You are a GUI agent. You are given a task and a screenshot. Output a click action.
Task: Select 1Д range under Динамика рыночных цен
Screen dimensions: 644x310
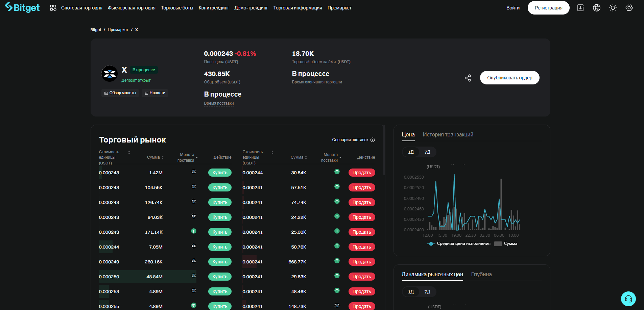(411, 292)
